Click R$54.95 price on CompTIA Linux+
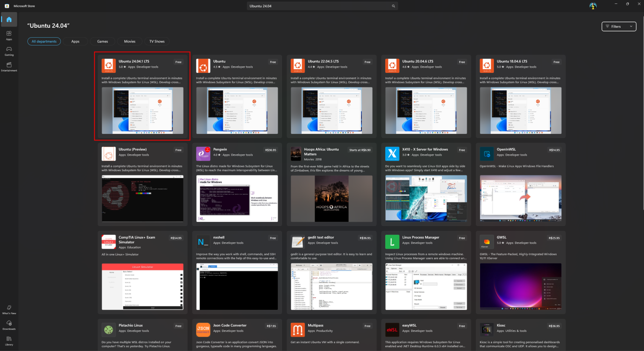 pyautogui.click(x=176, y=238)
